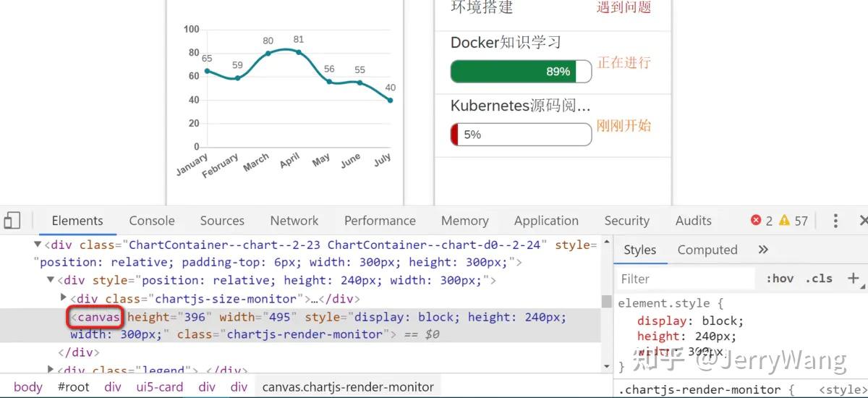Screen dimensions: 868x398
Task: Open the Performance tab
Action: click(x=380, y=221)
